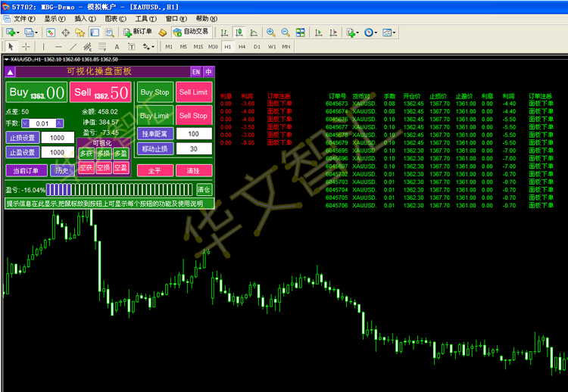This screenshot has width=568, height=392.
Task: Open the 图表 Charts menu
Action: (x=116, y=18)
